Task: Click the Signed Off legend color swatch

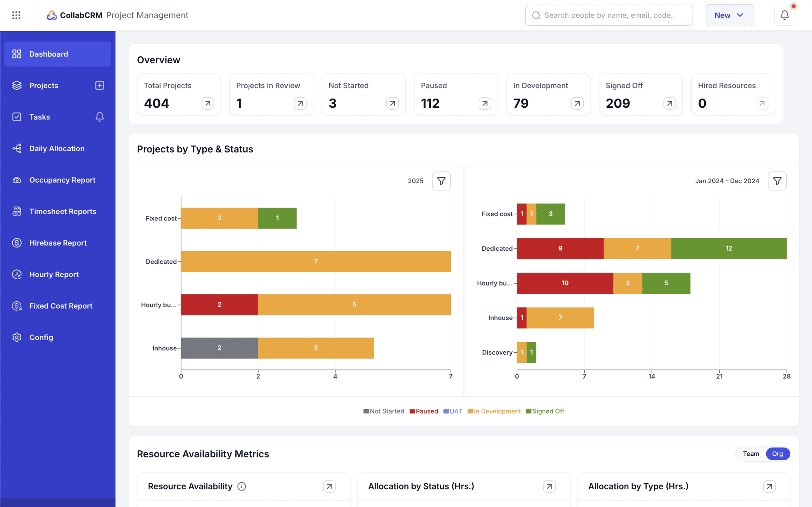Action: pyautogui.click(x=528, y=411)
